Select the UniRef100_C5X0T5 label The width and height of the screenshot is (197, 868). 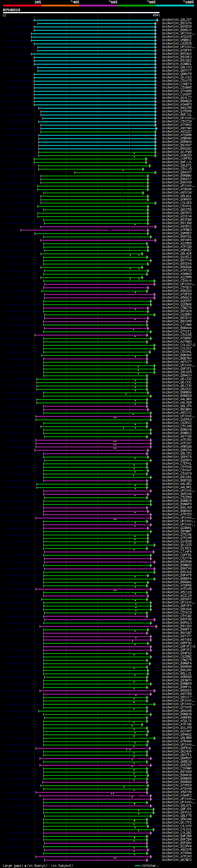(x=177, y=81)
